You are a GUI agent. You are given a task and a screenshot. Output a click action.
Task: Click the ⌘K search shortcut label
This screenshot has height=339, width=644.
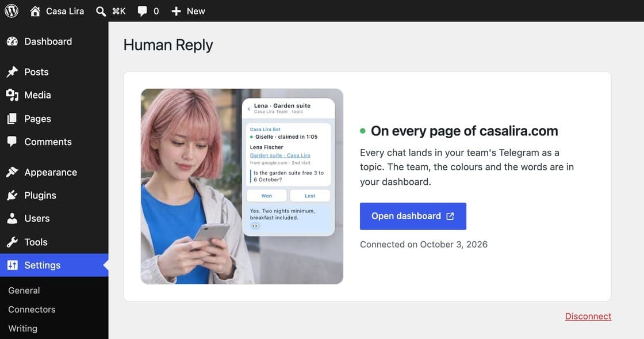[118, 11]
